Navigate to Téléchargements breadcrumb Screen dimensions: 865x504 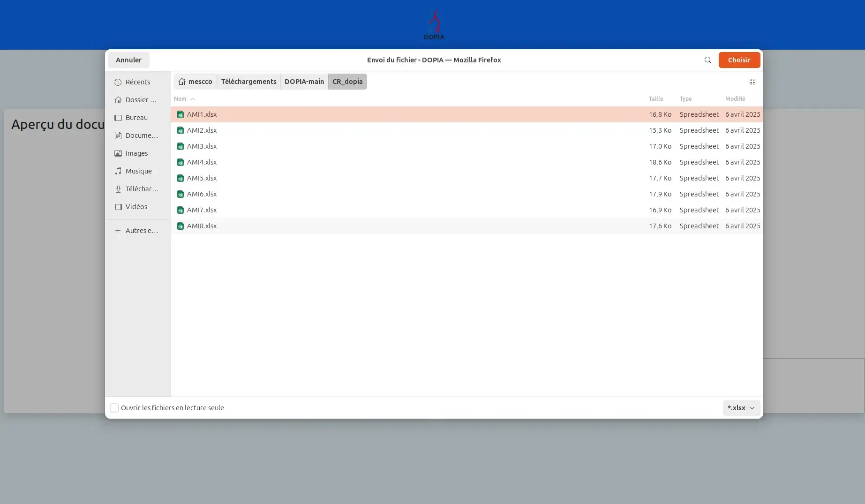click(x=248, y=82)
